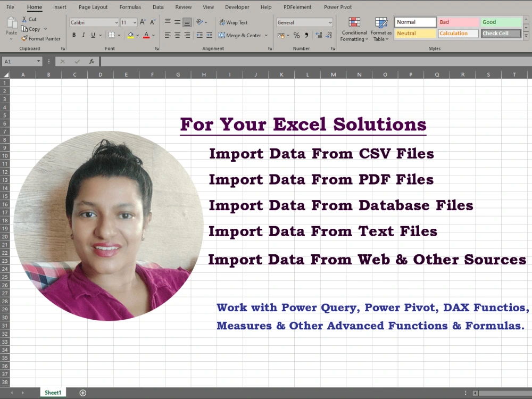Increase decimal places

click(319, 35)
